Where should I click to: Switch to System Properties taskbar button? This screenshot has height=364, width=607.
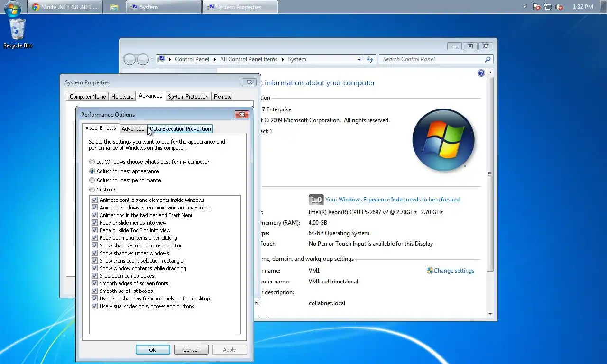click(x=240, y=7)
